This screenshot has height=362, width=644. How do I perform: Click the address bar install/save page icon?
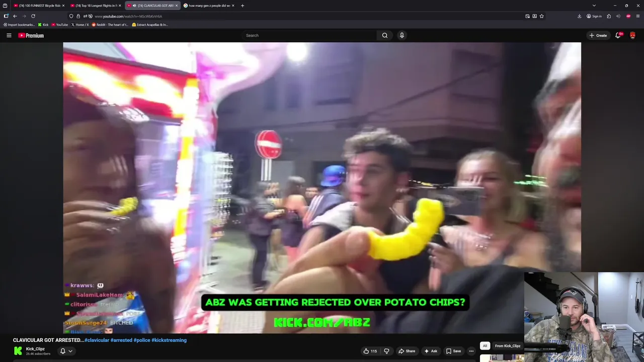(x=534, y=16)
